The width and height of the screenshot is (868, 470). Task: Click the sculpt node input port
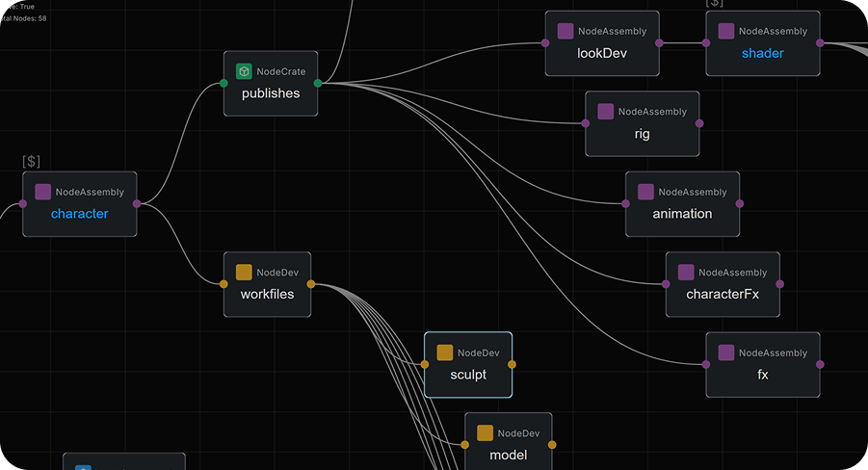click(425, 364)
